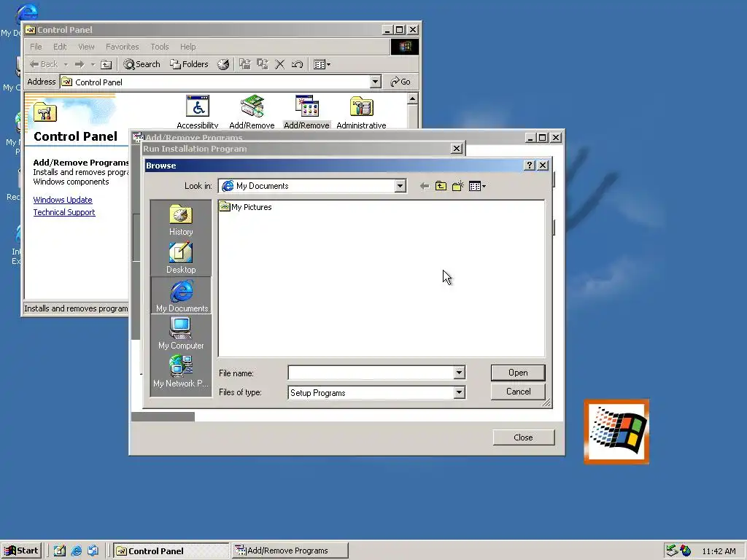
Task: Close the Run Installation Program dialog
Action: coord(457,149)
